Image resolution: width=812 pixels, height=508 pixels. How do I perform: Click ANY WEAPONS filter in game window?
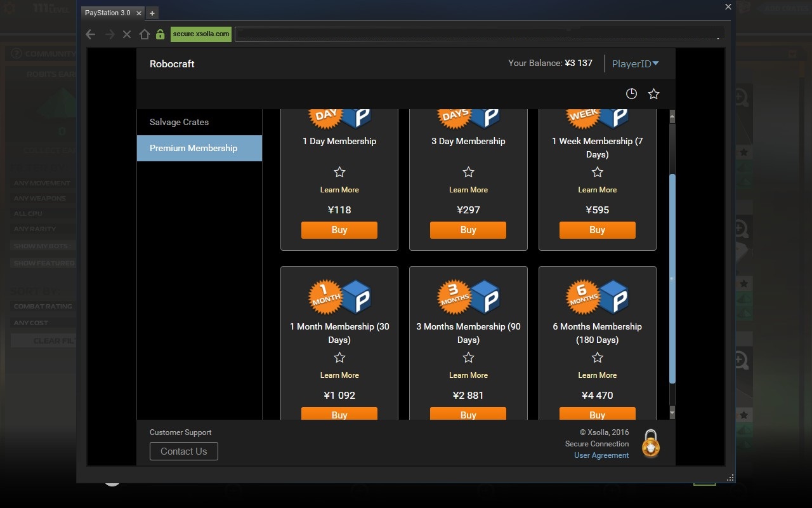click(43, 199)
